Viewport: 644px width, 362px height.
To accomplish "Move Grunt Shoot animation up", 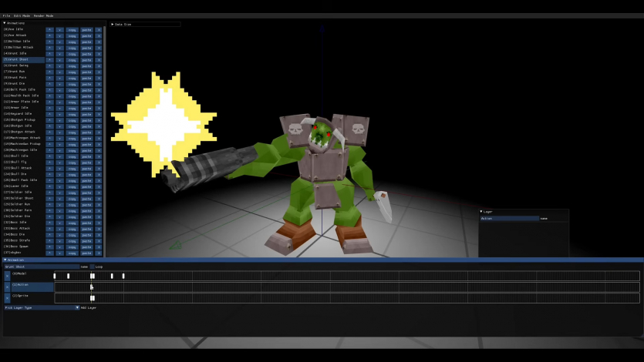I will [49, 59].
